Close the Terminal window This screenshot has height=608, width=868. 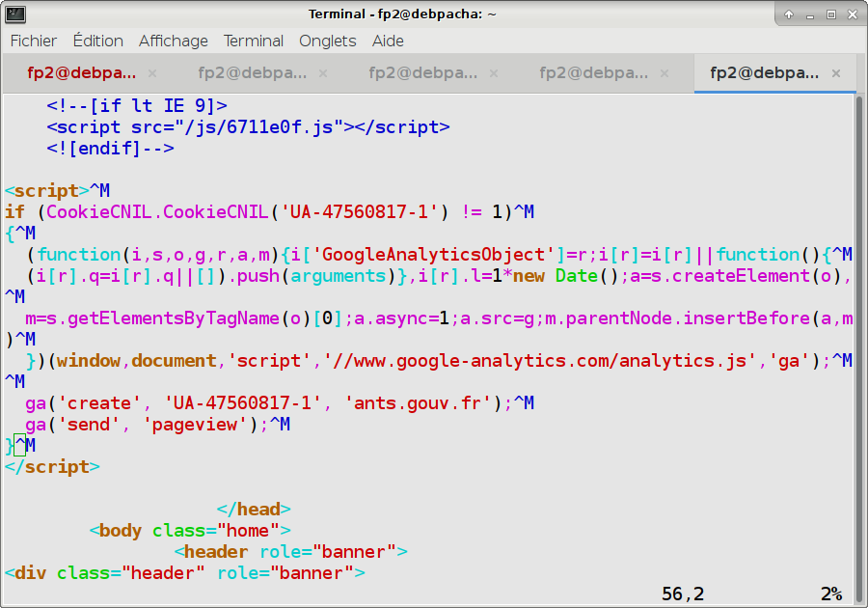point(853,14)
